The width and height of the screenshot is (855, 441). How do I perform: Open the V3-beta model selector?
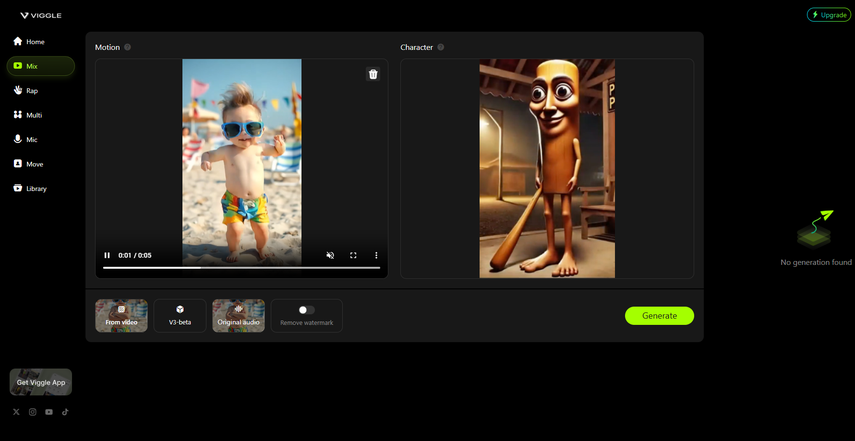[x=180, y=315]
